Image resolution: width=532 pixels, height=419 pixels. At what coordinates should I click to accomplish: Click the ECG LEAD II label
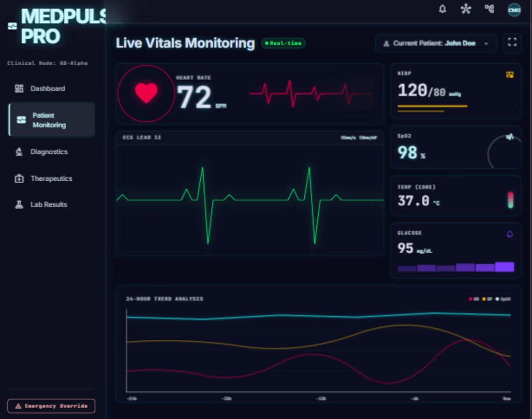tap(142, 137)
